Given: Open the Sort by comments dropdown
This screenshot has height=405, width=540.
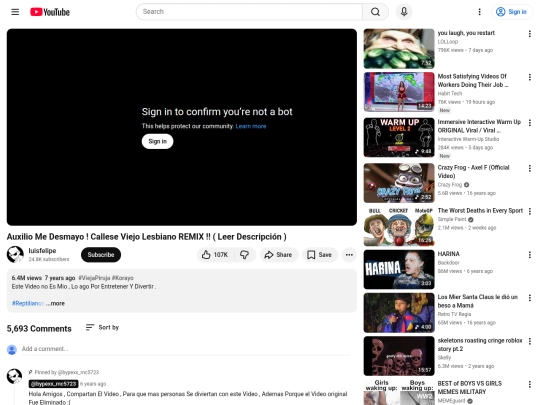Looking at the screenshot, I should pos(102,328).
